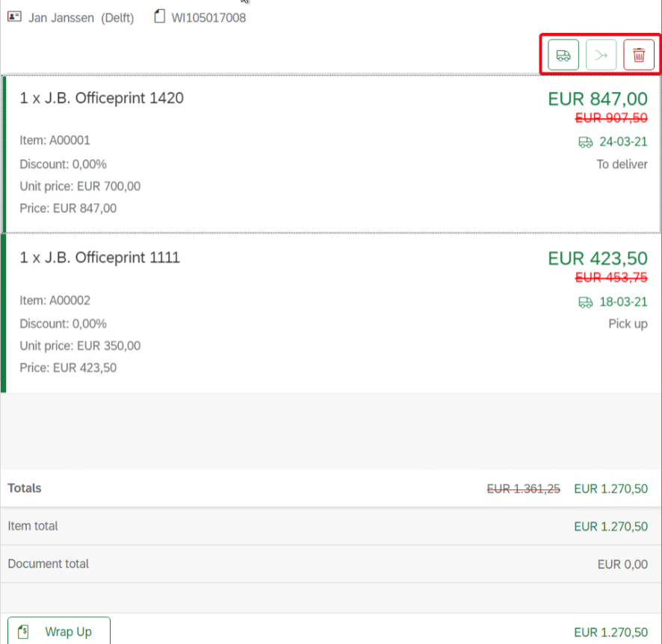Click the EUR 847,00 line price
Image resolution: width=662 pixels, height=644 pixels.
597,99
